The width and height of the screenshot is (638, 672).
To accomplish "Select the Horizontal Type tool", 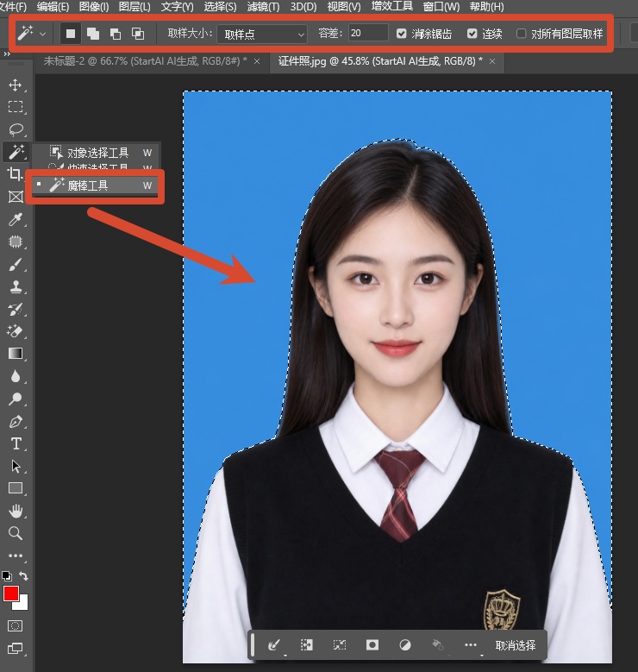I will [16, 443].
